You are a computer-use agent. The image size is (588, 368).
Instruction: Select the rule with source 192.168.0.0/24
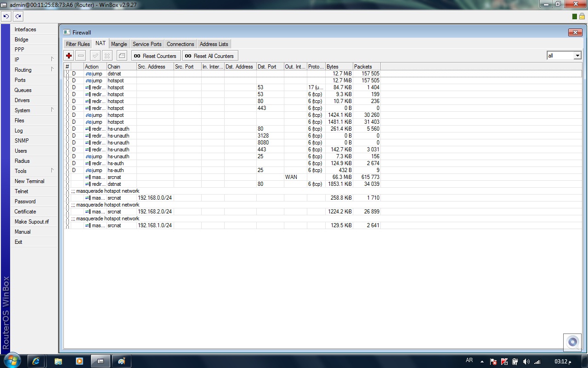click(223, 198)
